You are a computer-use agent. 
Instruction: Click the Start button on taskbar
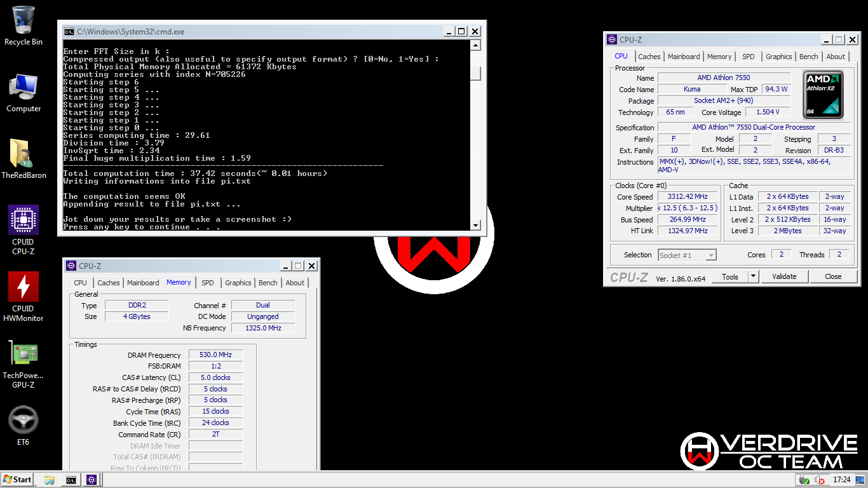[x=17, y=480]
